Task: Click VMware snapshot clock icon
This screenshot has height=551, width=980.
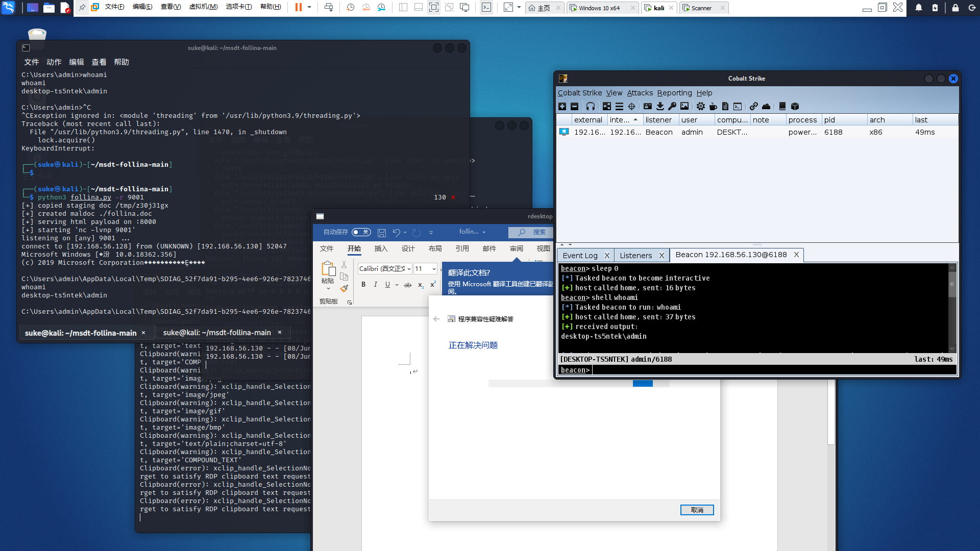Action: (x=350, y=8)
